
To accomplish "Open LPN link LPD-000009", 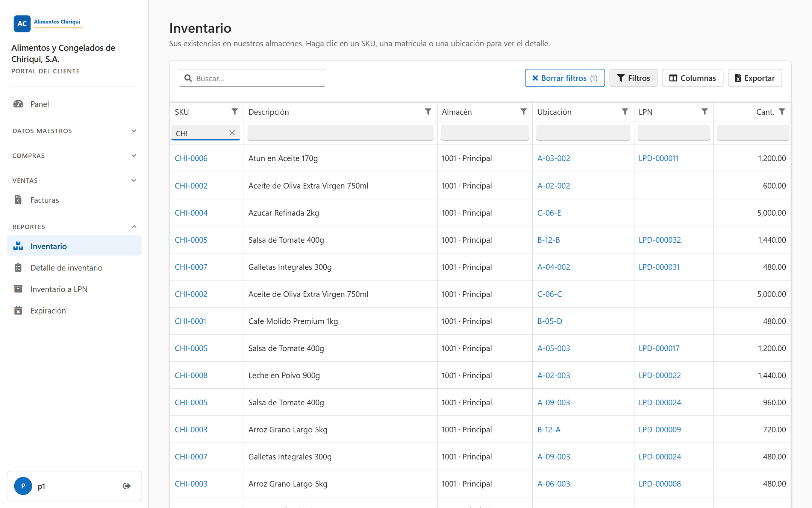I will point(660,430).
